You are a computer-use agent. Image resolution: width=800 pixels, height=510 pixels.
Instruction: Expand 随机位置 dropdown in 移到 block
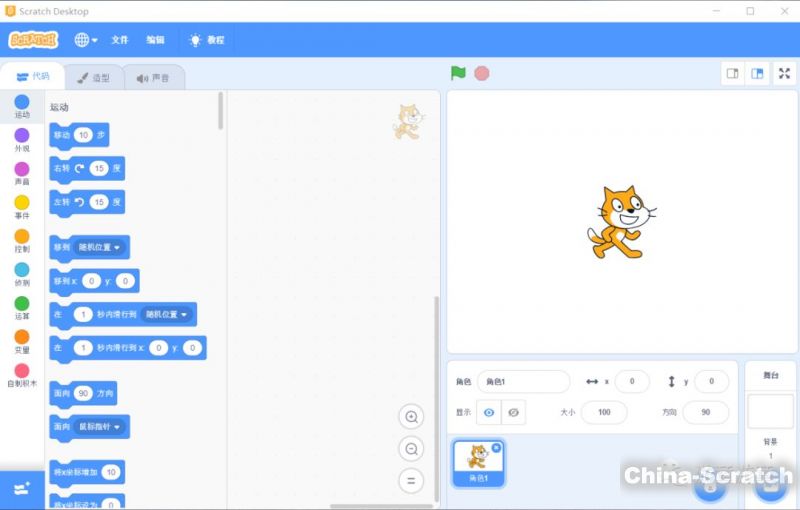click(x=100, y=247)
